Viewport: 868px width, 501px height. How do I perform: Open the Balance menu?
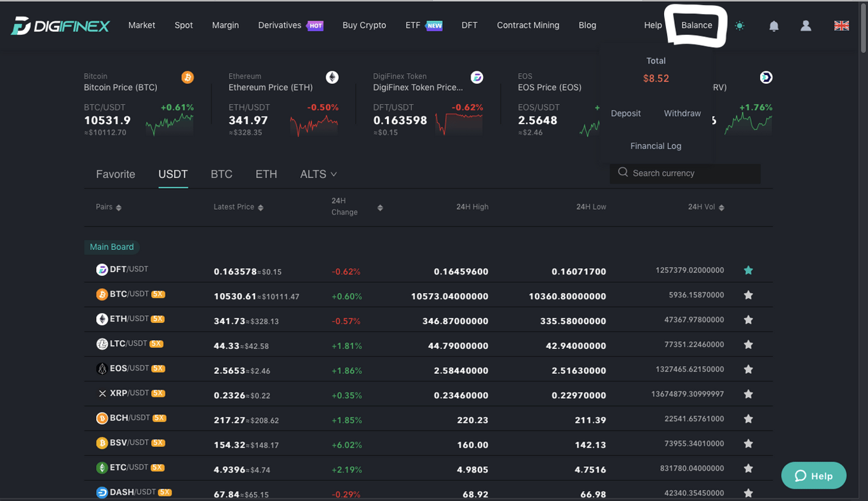(x=696, y=25)
